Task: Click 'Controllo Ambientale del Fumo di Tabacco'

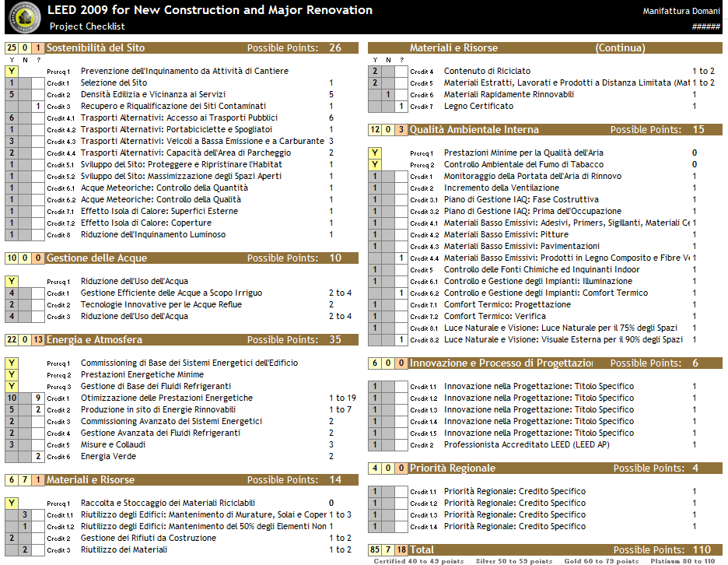Action: [523, 164]
